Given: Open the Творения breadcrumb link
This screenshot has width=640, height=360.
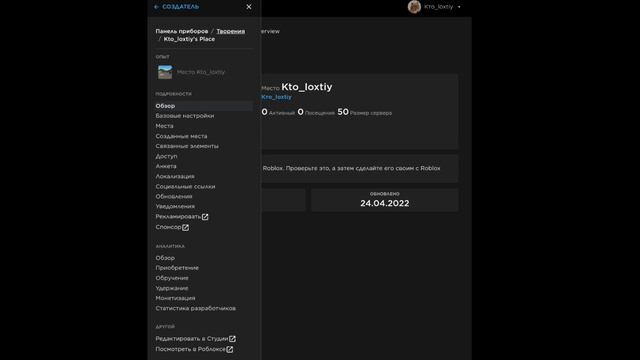Looking at the screenshot, I should pyautogui.click(x=231, y=31).
